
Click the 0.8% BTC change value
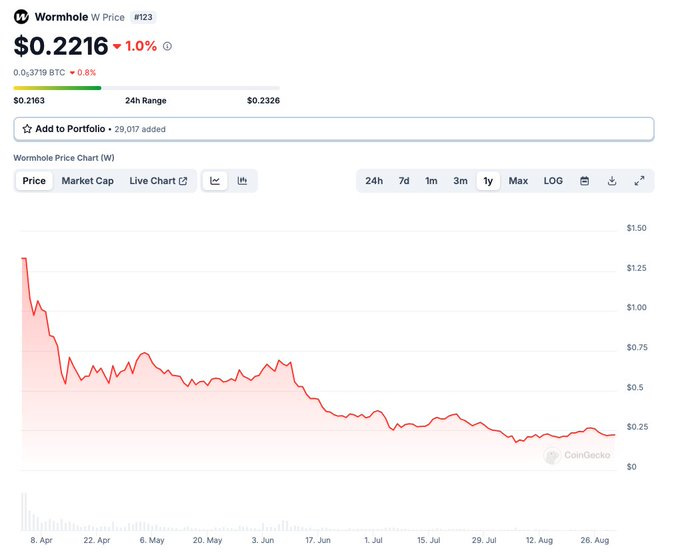click(86, 73)
